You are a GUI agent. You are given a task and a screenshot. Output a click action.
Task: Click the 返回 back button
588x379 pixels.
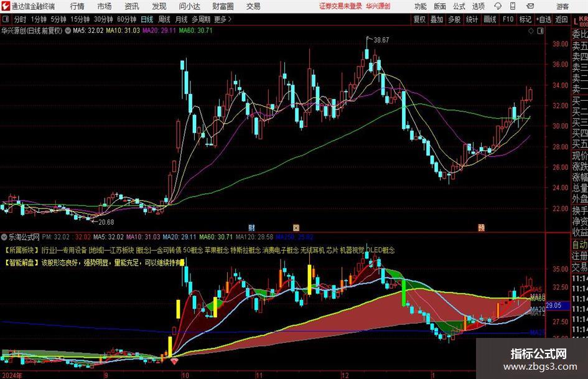click(561, 19)
